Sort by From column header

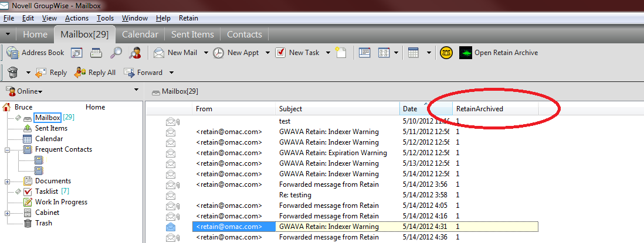pos(233,109)
